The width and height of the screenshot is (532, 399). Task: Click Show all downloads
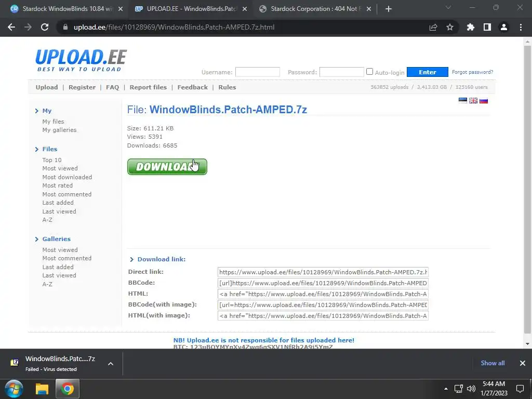tap(493, 363)
